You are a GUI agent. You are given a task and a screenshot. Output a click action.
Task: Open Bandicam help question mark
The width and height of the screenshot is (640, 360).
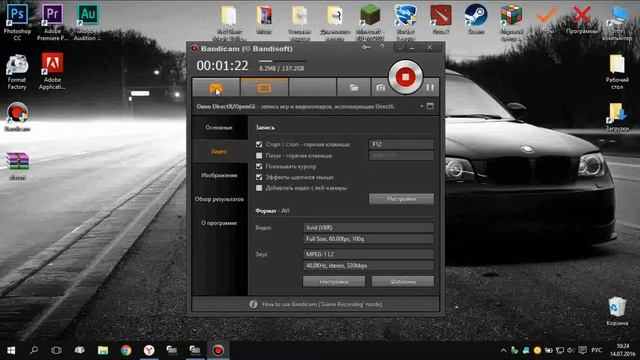(382, 47)
